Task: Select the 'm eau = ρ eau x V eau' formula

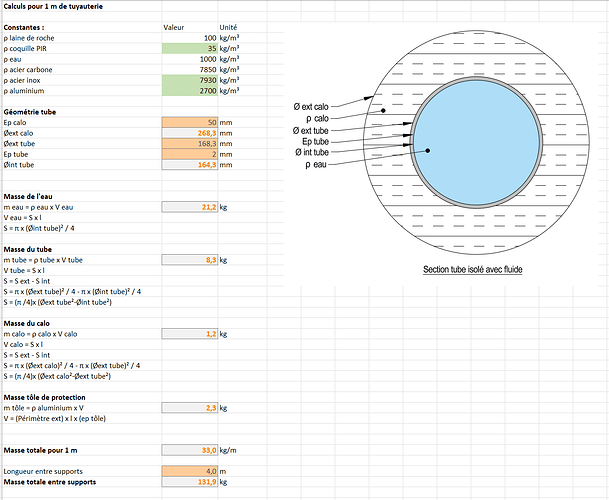Action: tap(38, 207)
